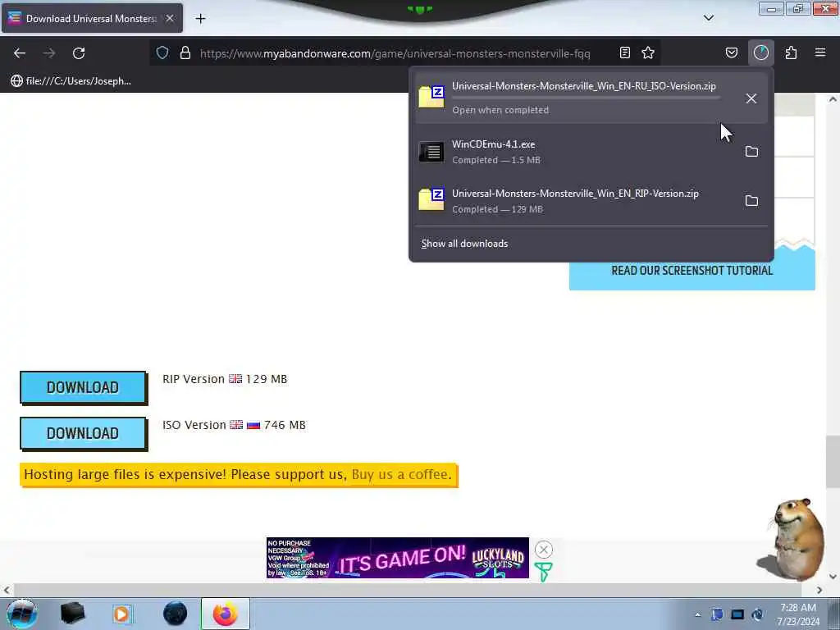Show WinCDEmu-4.1.exe in folder
Screen dimensions: 840x630
coord(751,152)
